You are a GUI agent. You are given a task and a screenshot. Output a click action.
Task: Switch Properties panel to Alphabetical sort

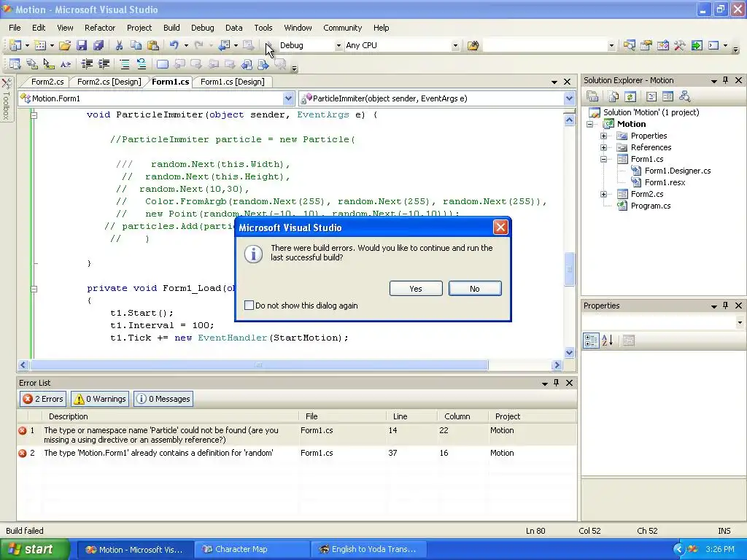pyautogui.click(x=608, y=341)
